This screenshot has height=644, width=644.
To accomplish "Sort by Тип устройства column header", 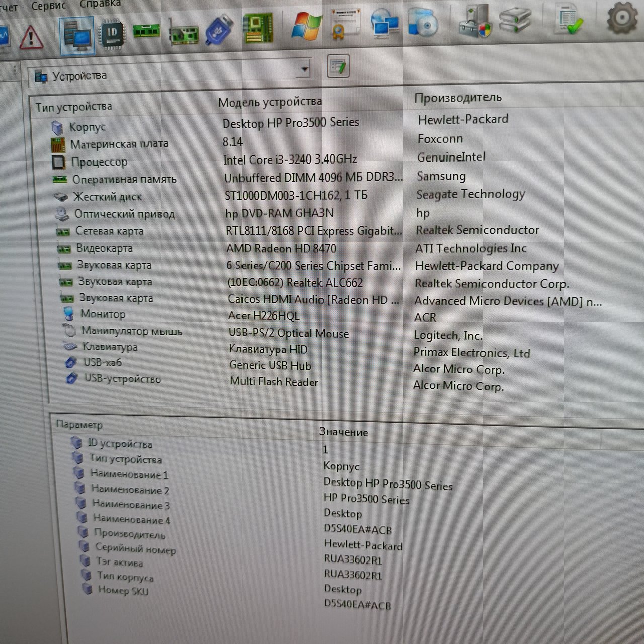I will click(x=73, y=107).
